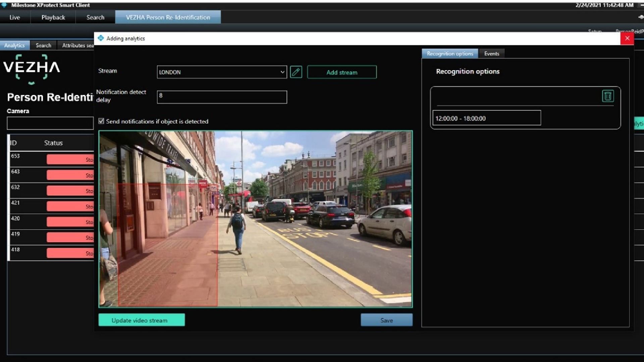This screenshot has height=362, width=644.
Task: Click the status button for ID 421
Action: pyautogui.click(x=70, y=206)
